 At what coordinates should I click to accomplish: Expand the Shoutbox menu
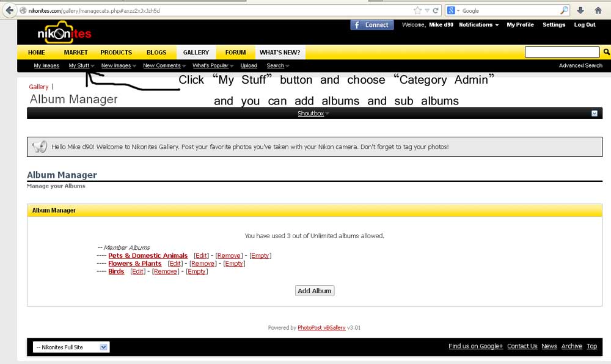313,114
